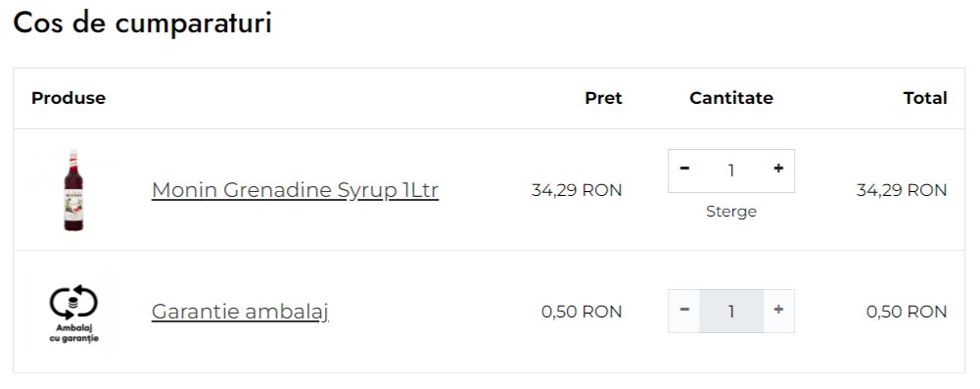Decrease Monin Grenadine Syrup quantity with minus

tap(684, 169)
